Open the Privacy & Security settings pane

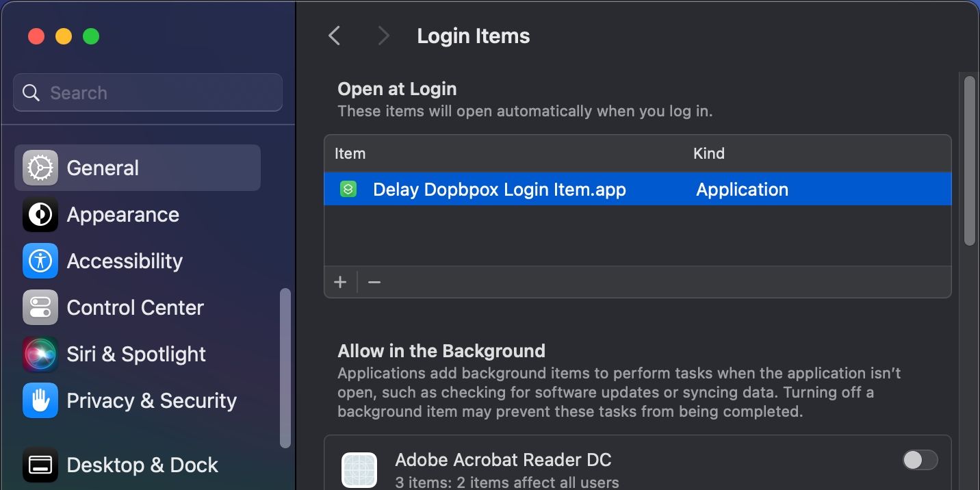(x=151, y=400)
